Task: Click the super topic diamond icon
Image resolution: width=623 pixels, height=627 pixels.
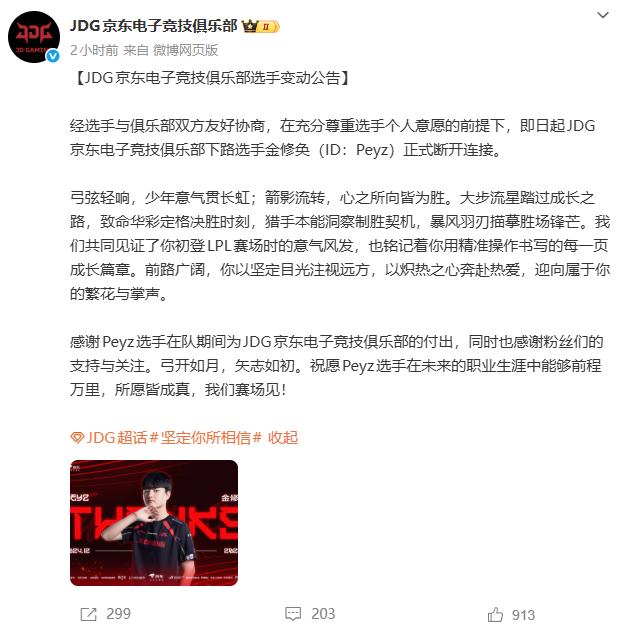Action: point(77,438)
